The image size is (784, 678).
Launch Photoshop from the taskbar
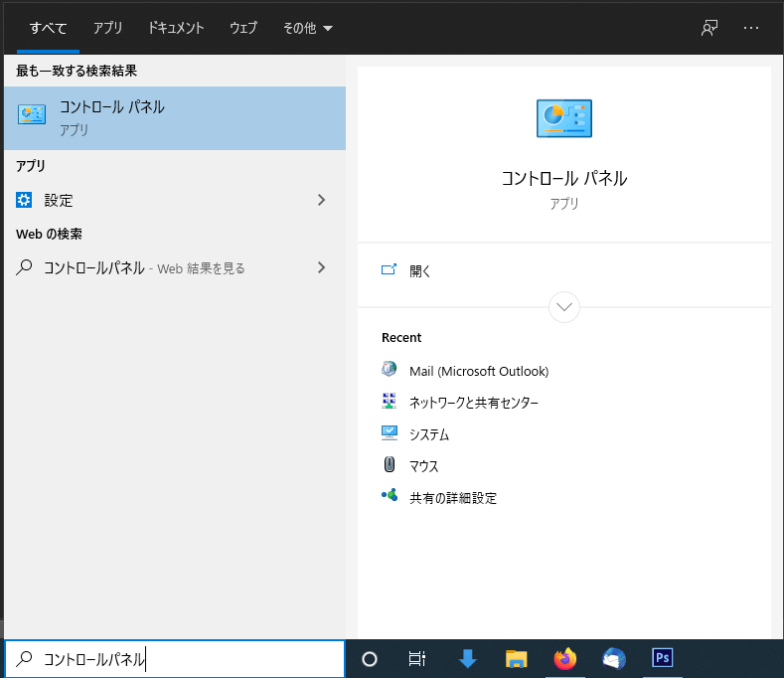point(662,658)
